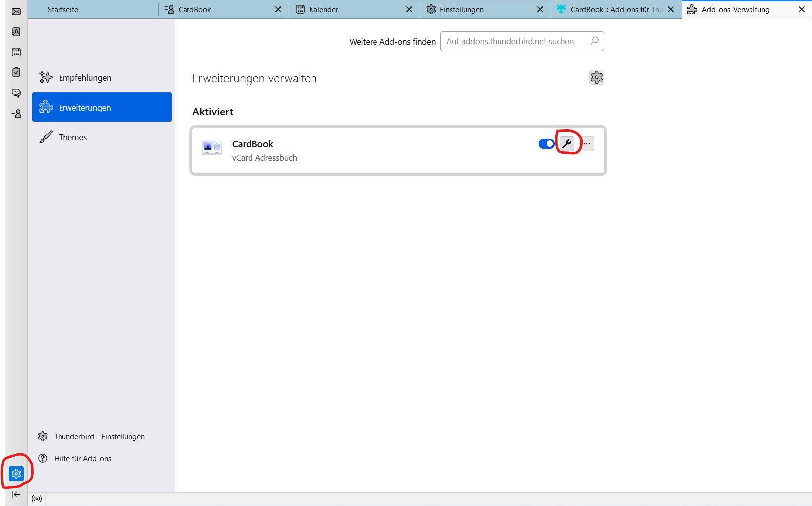Close the Add-ons-Verwaltung tab
The height and width of the screenshot is (506, 812).
[802, 9]
